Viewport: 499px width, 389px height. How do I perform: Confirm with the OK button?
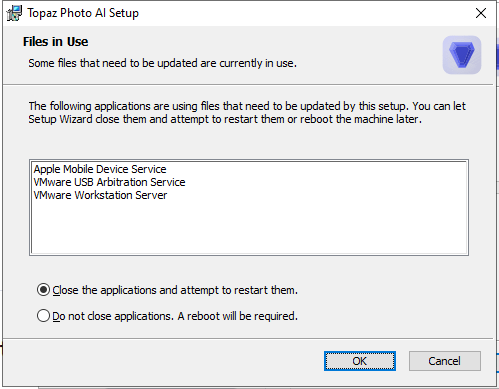pos(360,361)
